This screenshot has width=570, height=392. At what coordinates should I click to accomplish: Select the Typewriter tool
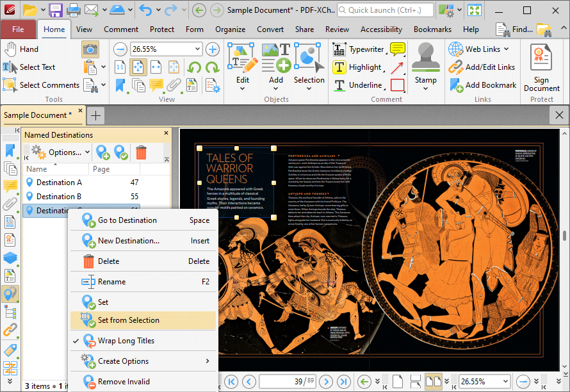[x=359, y=49]
